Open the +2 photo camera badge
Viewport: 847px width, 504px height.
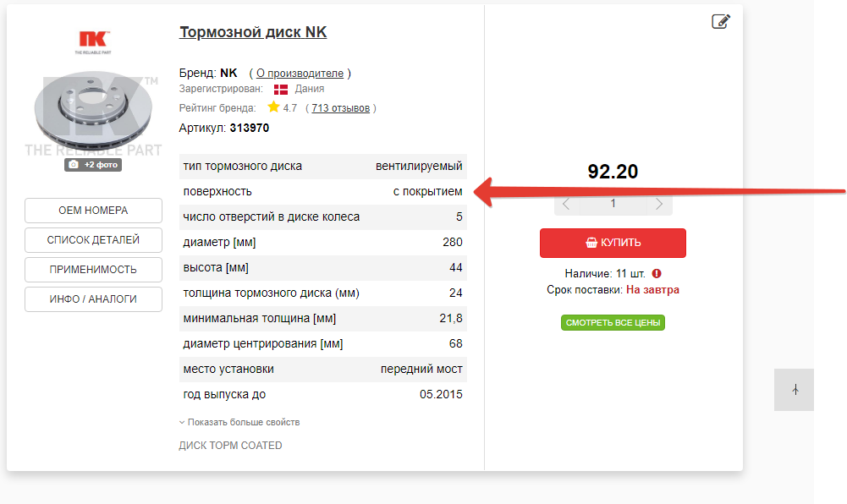(93, 165)
